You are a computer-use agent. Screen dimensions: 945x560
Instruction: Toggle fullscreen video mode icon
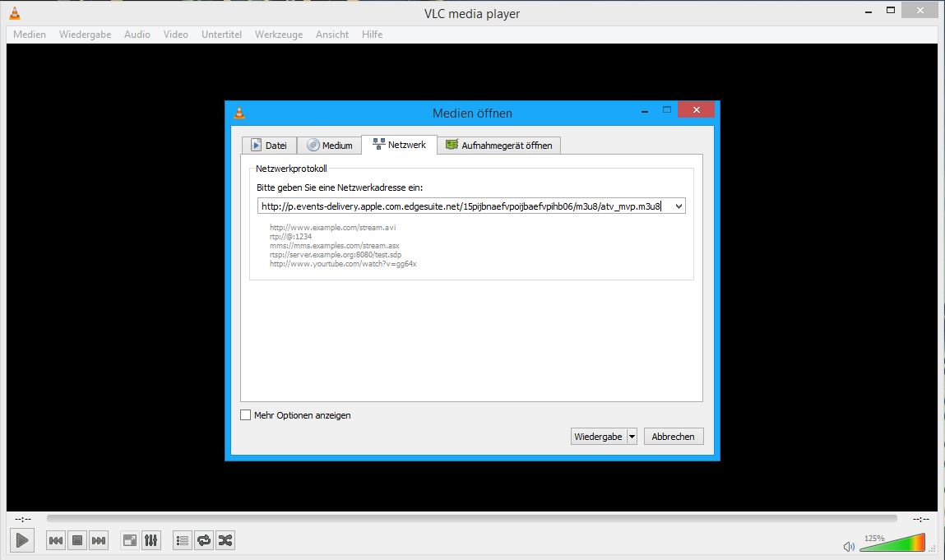130,541
